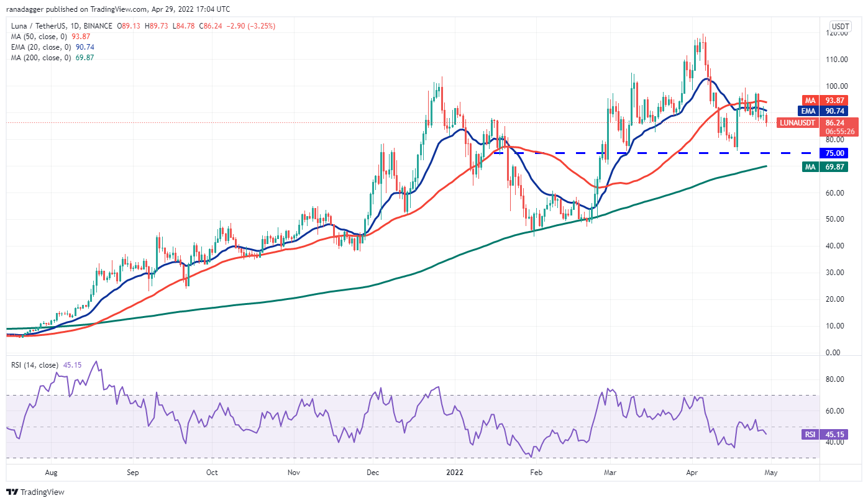Click the green MA 69.87 price tag
This screenshot has width=868, height=503.
click(836, 166)
